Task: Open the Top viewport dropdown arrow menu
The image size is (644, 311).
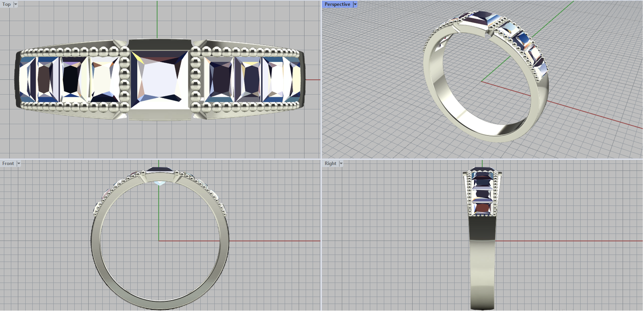Action: 16,4
